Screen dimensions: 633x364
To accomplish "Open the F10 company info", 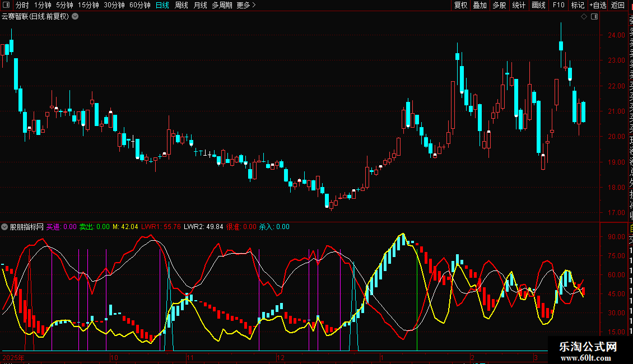I will [558, 5].
